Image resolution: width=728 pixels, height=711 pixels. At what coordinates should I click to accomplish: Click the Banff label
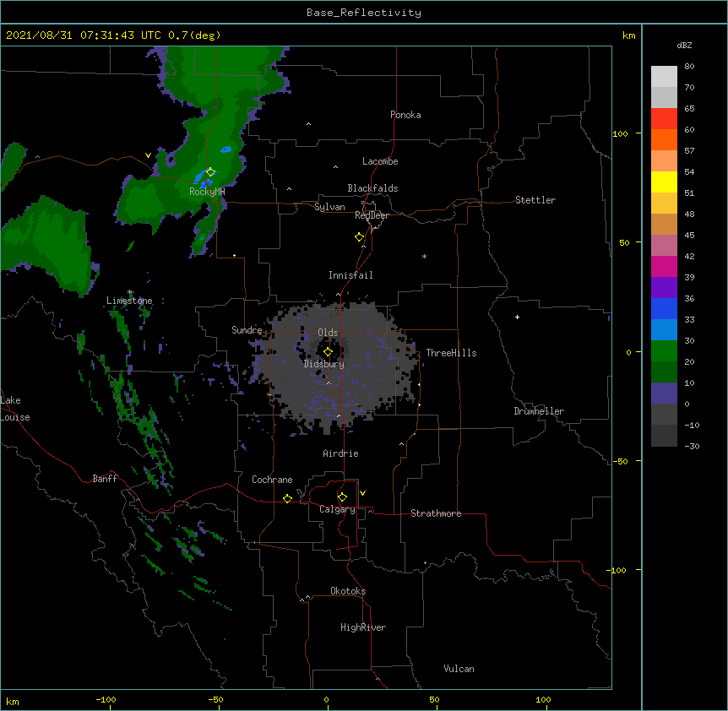[105, 479]
